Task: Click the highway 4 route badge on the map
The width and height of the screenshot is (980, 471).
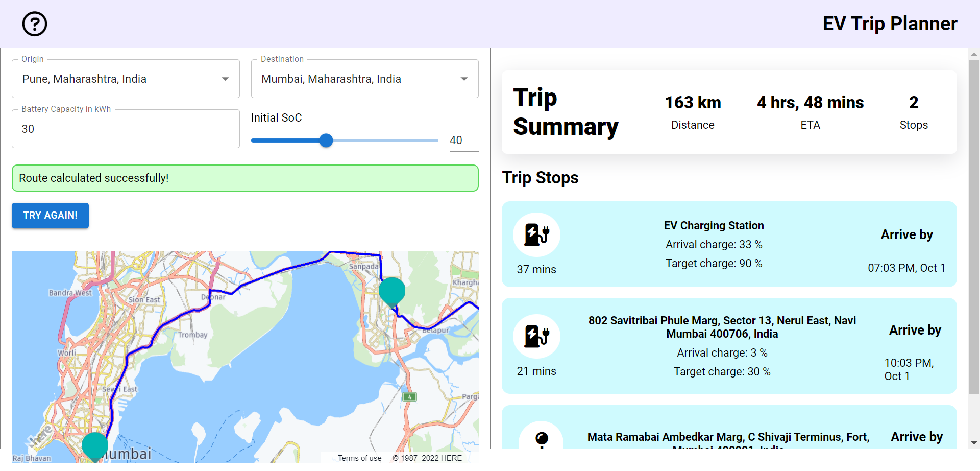Action: click(x=410, y=396)
